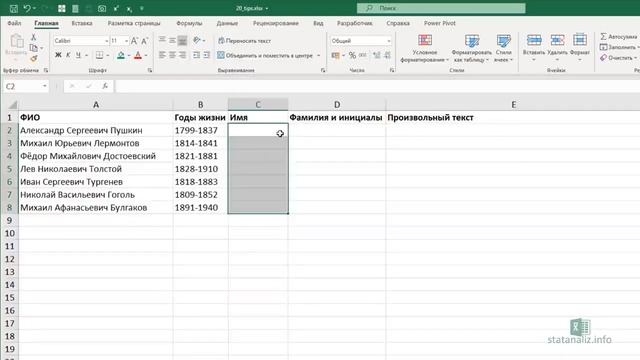The width and height of the screenshot is (640, 360).
Task: Toggle bold (Ж) formatting
Action: coord(58,55)
